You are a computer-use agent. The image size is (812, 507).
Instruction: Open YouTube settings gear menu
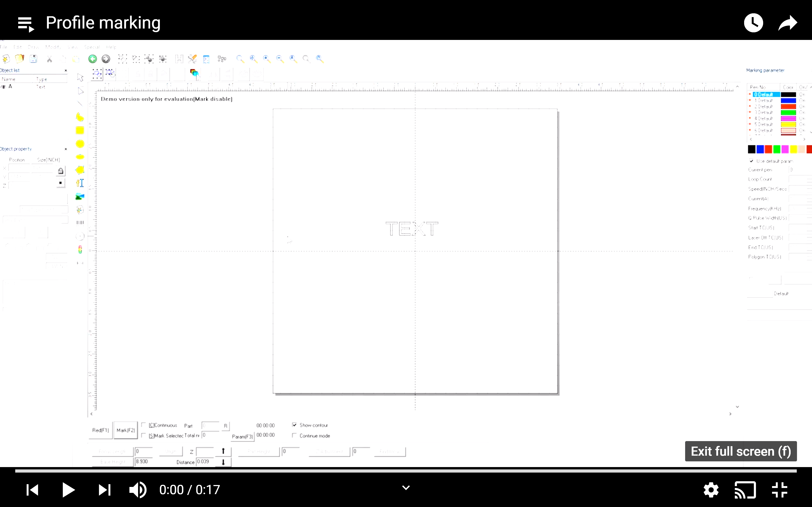pos(711,490)
